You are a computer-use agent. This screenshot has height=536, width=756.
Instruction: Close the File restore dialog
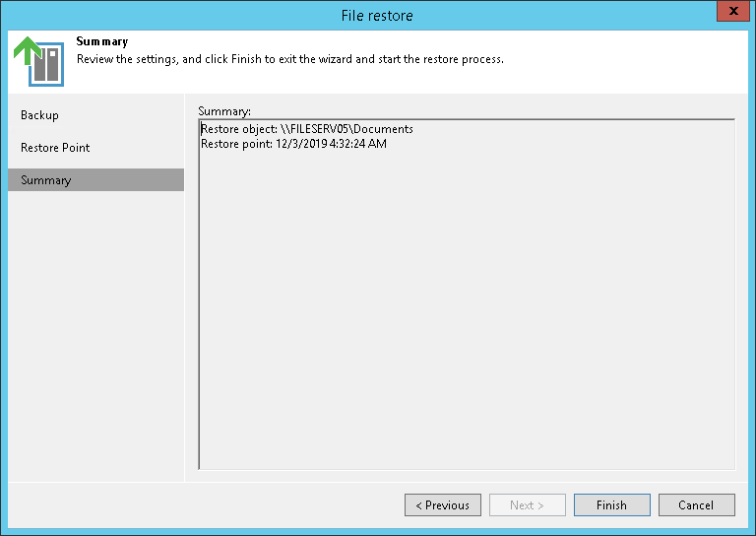pyautogui.click(x=732, y=11)
